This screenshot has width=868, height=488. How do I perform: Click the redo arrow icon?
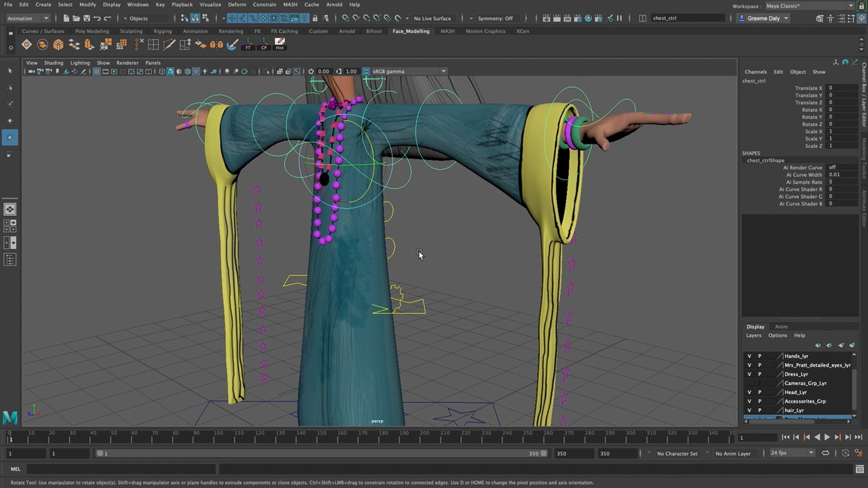pos(107,18)
